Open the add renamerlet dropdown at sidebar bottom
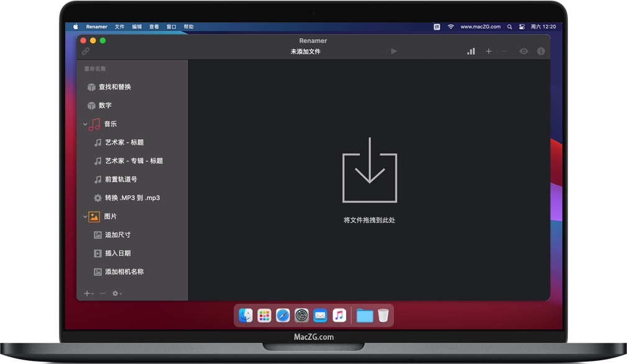The image size is (627, 364). pos(88,293)
